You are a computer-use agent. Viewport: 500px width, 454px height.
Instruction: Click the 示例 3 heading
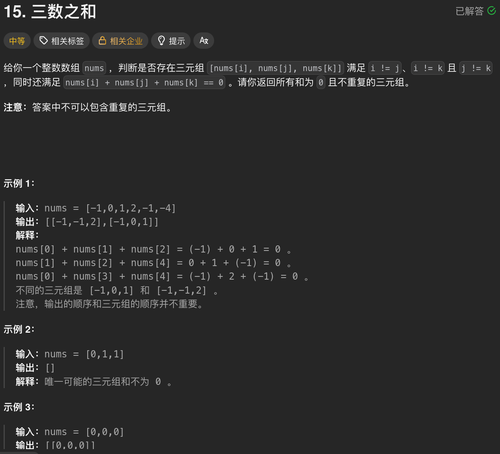click(x=19, y=407)
